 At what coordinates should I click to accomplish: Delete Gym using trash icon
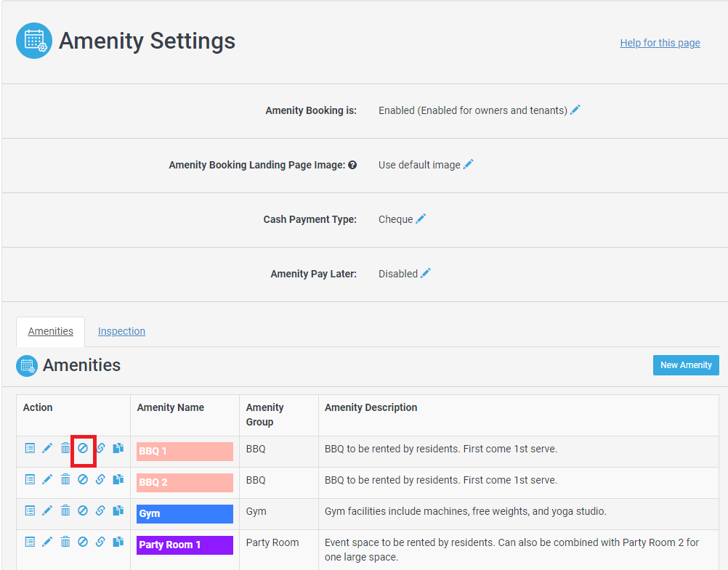[x=65, y=511]
